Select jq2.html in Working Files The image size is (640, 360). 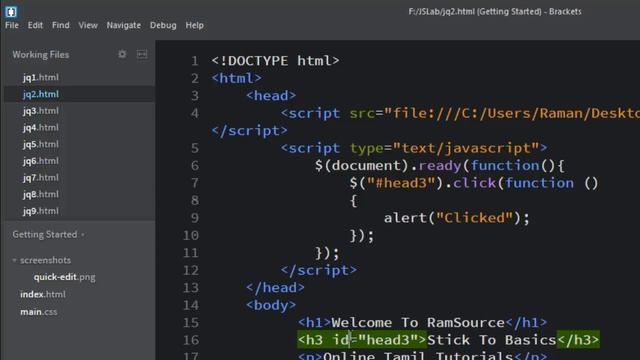click(41, 94)
